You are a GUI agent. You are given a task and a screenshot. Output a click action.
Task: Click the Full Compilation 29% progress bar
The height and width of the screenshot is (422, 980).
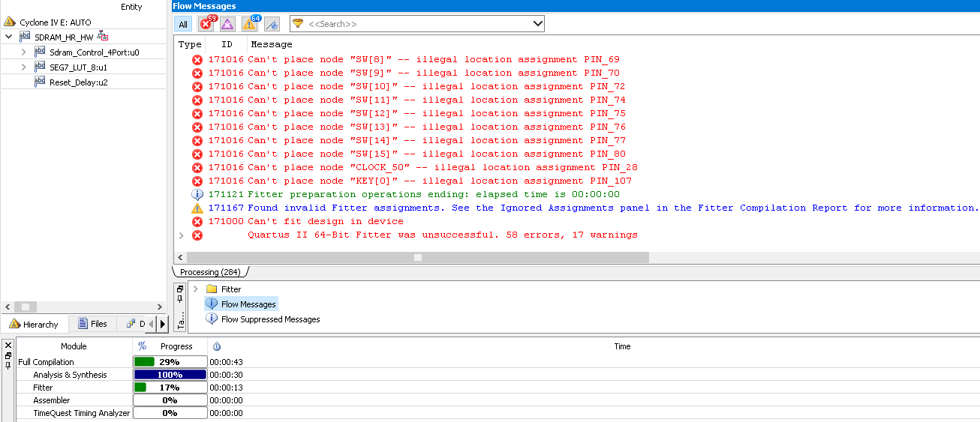point(170,362)
